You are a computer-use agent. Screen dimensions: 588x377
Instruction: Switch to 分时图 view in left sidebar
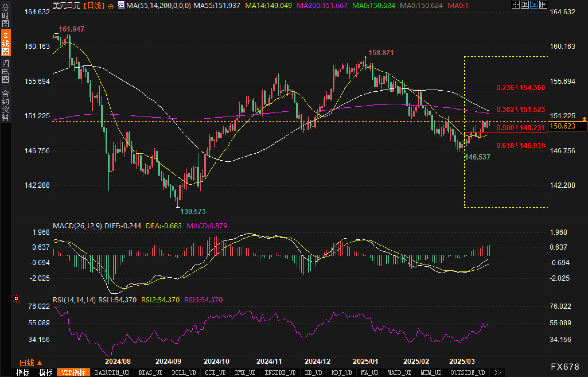pyautogui.click(x=5, y=15)
